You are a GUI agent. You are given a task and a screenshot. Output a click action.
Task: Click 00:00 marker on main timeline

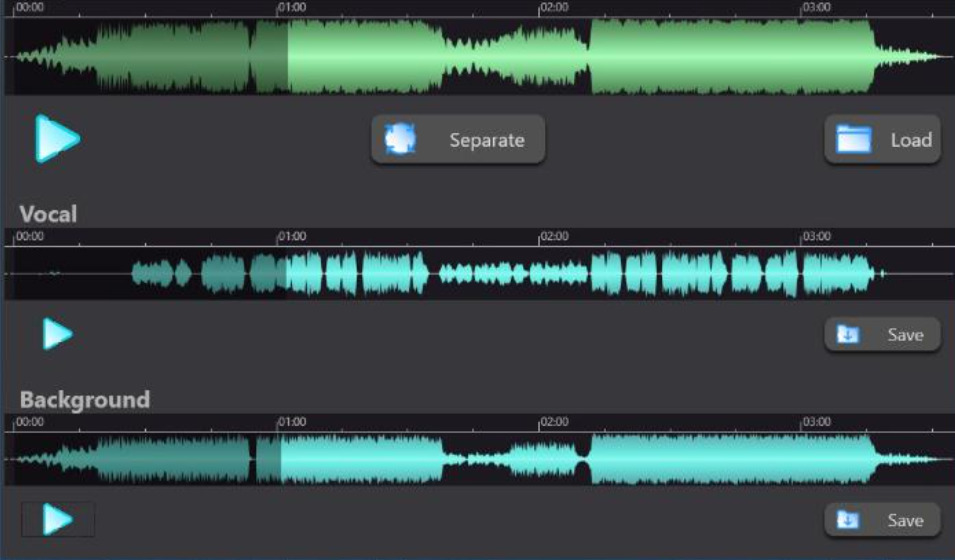point(29,7)
